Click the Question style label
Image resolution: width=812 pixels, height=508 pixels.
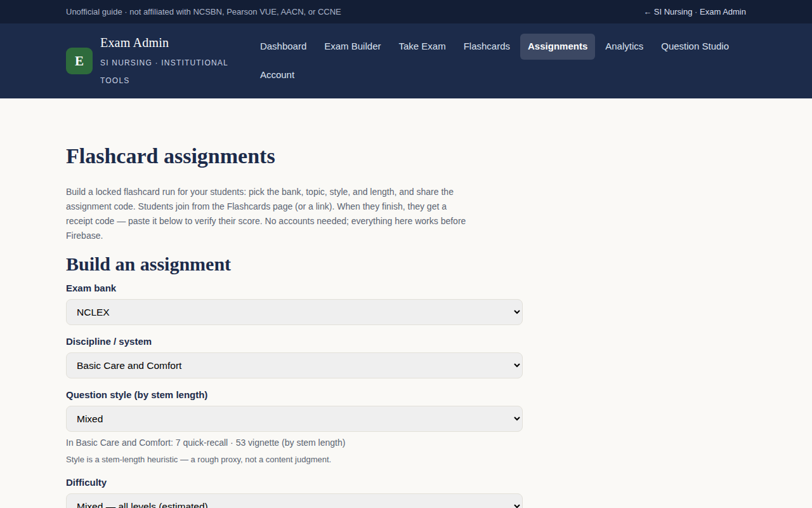coord(137,395)
